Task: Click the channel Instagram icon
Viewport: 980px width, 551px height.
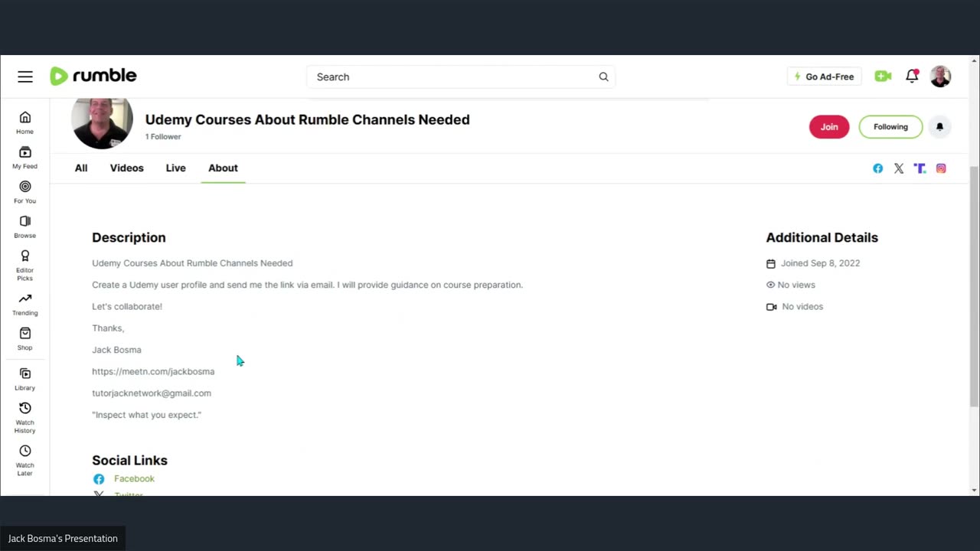Action: click(x=941, y=168)
